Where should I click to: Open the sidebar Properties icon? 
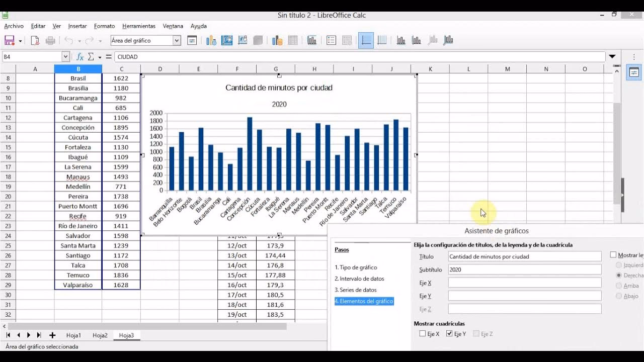[x=634, y=73]
